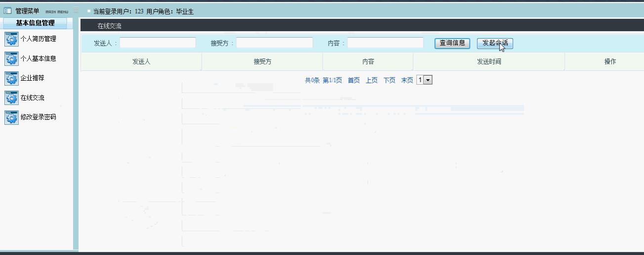
Task: Click the gear icon beside 个人简历管理
Action: 11,39
